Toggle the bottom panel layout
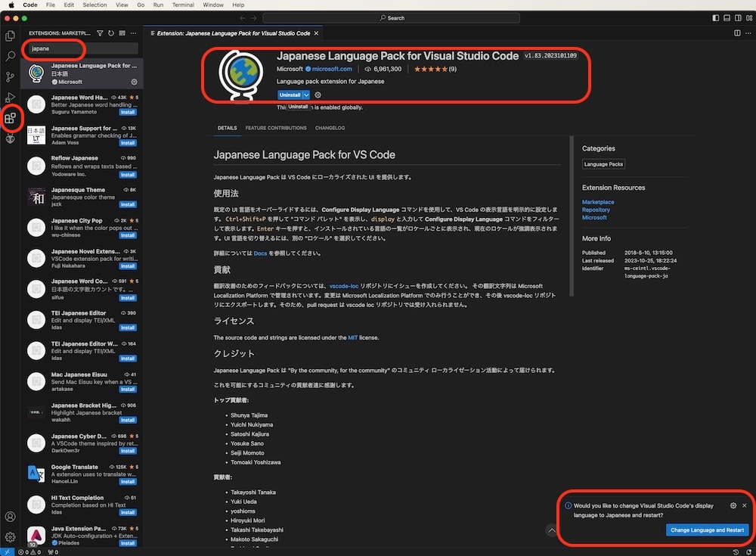Viewport: 756px width, 556px height. (x=727, y=17)
